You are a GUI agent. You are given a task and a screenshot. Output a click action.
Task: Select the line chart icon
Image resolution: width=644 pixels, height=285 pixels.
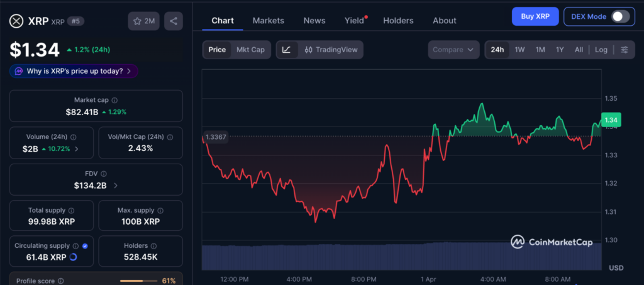[x=287, y=50]
